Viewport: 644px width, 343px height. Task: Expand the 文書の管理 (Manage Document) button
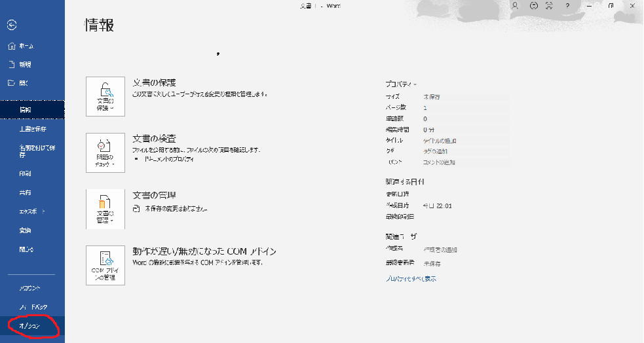point(105,209)
